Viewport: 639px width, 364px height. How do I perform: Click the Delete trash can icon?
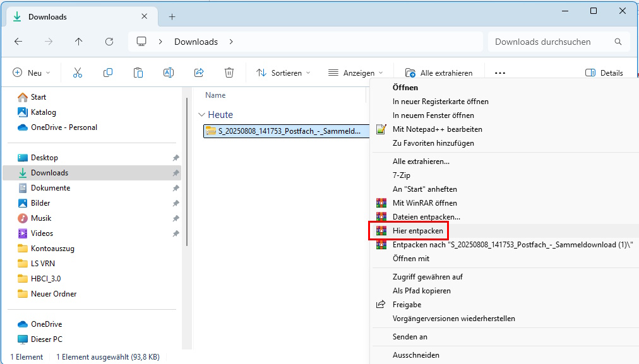229,73
